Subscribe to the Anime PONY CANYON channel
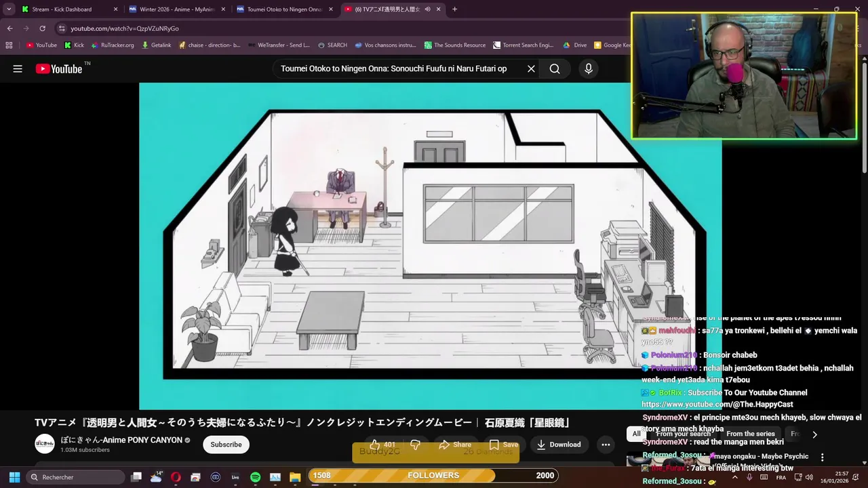The image size is (868, 488). coord(226,445)
